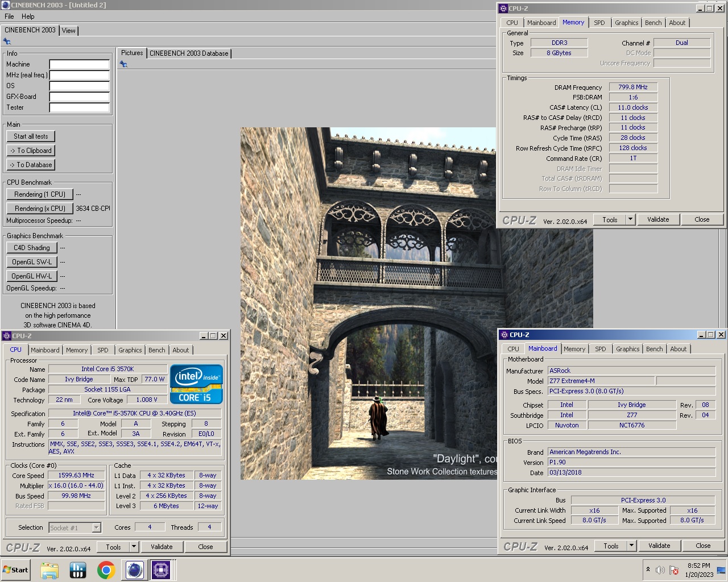Open CPU tab in CPU-Z Mainboard window
Image resolution: width=728 pixels, height=582 pixels.
tap(513, 349)
